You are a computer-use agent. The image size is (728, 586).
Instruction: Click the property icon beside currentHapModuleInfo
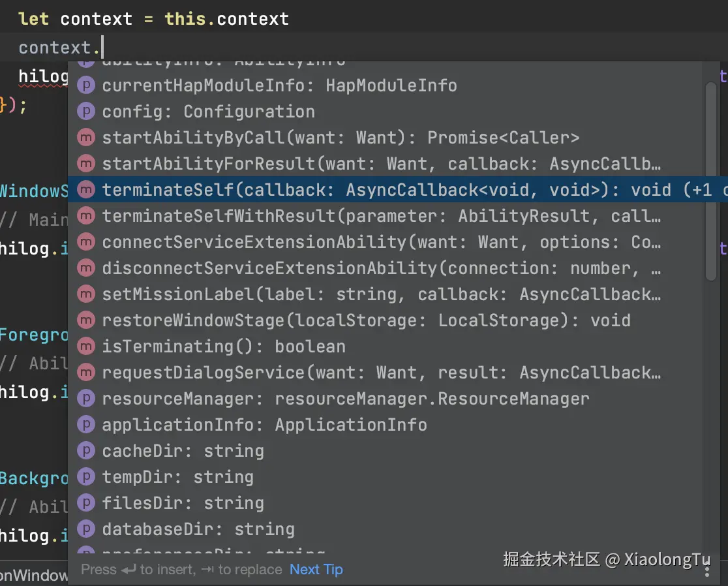(x=86, y=85)
